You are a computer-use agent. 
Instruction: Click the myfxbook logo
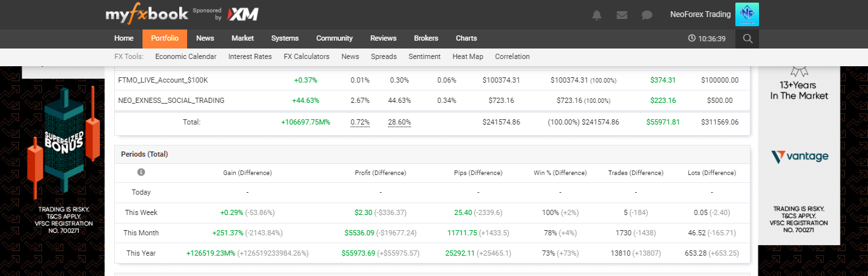point(146,14)
